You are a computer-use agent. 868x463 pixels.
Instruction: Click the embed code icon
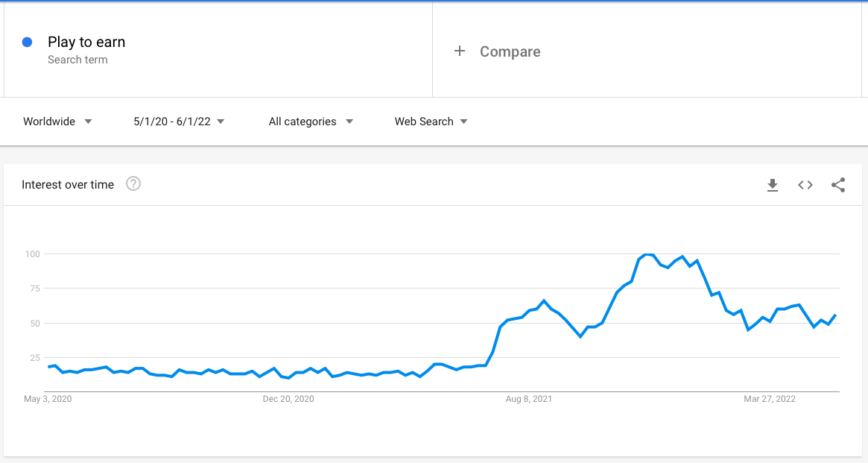click(805, 185)
